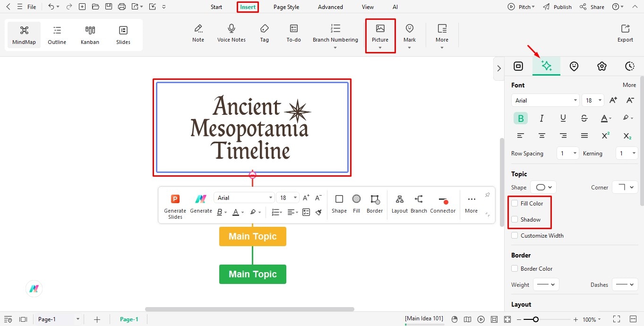Enable the Fill Color checkbox
This screenshot has width=644, height=326.
coord(515,204)
